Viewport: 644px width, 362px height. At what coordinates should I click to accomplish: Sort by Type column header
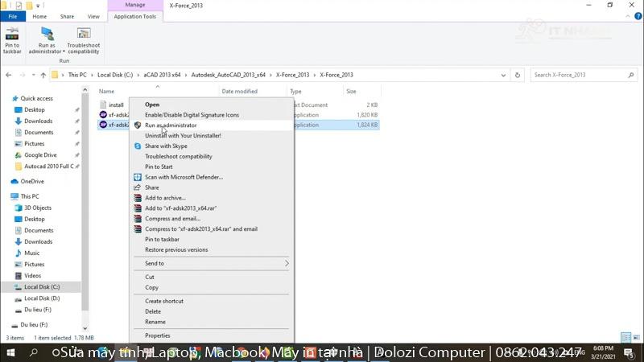[x=295, y=91]
